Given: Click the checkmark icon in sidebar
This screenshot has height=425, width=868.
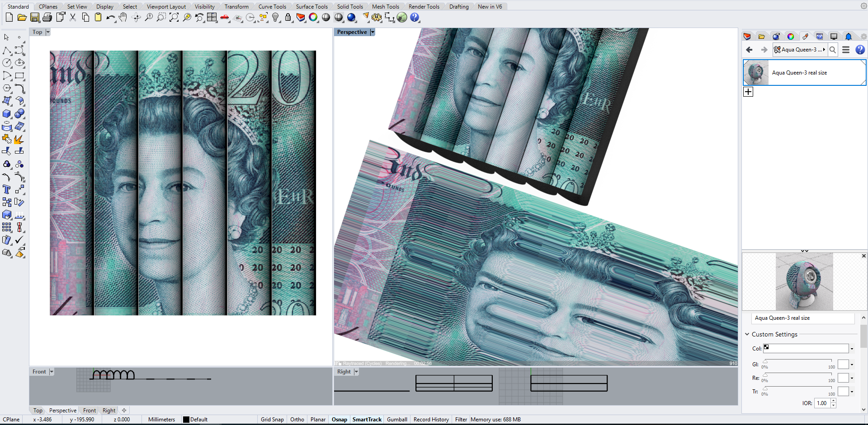Looking at the screenshot, I should click(19, 240).
